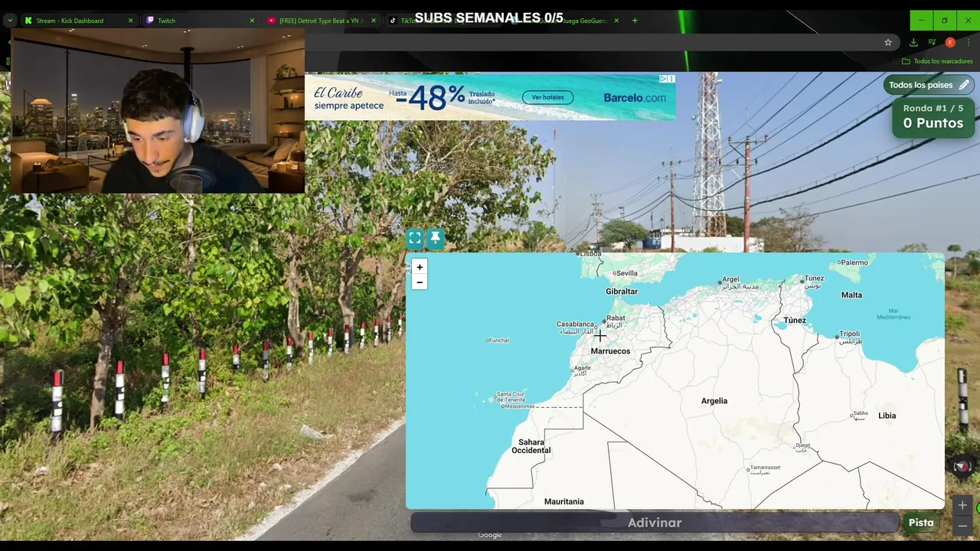Click the Google logo in Street View
The width and height of the screenshot is (980, 551).
[490, 535]
